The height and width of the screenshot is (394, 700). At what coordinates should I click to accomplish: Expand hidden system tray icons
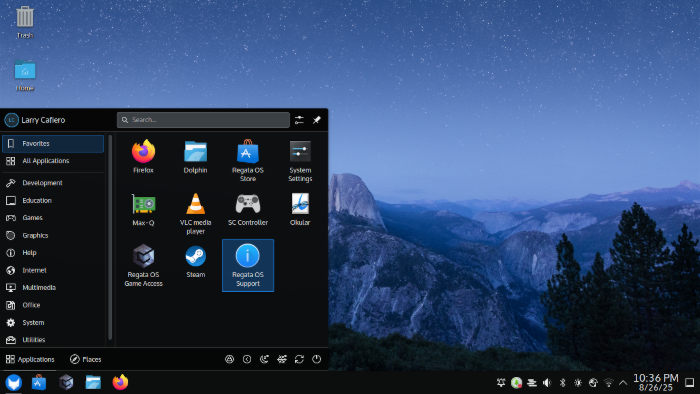(623, 382)
